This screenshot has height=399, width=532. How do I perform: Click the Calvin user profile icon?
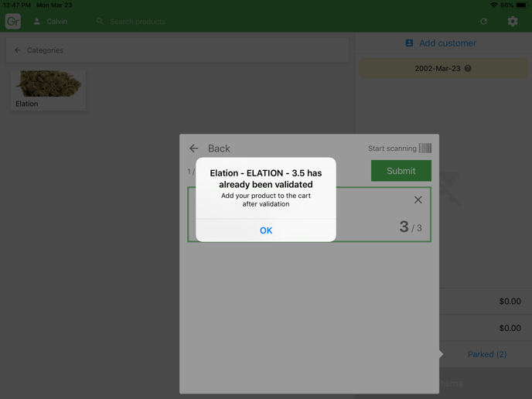coord(36,22)
